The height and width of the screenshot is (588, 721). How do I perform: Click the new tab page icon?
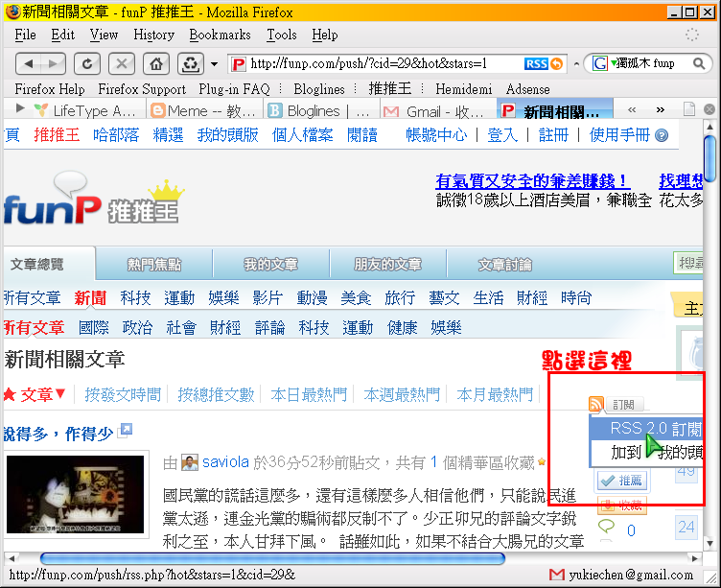pyautogui.click(x=688, y=109)
